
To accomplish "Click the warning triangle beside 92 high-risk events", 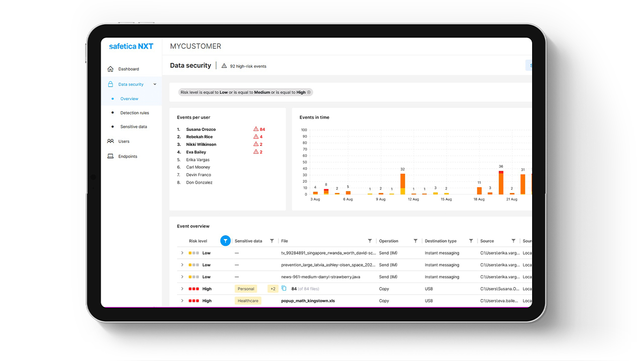I will click(224, 66).
